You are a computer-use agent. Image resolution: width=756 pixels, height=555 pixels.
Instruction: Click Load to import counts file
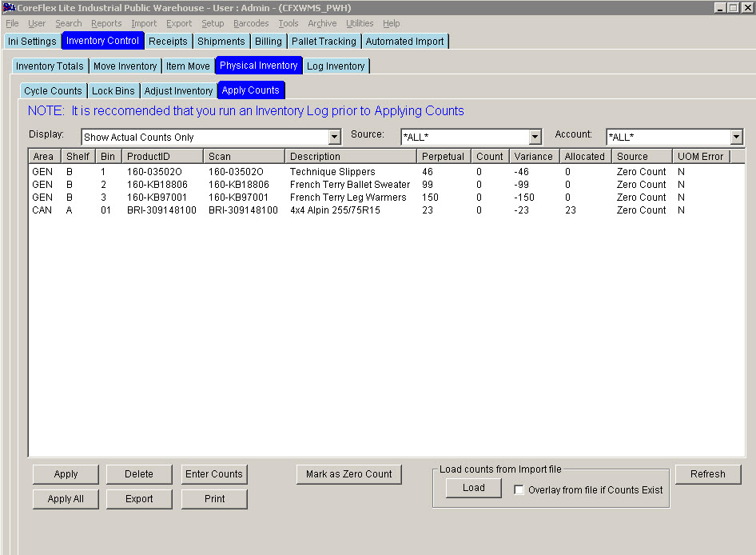click(473, 488)
